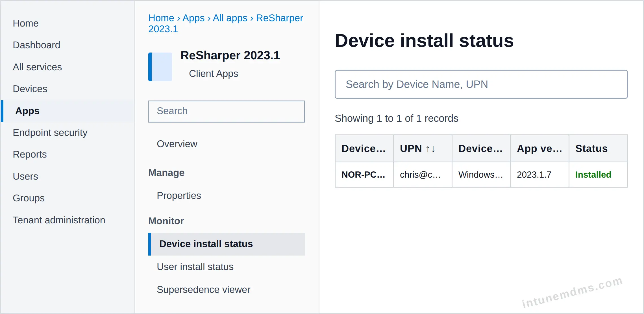This screenshot has width=644, height=314.
Task: Open Dashboard in the sidebar
Action: point(36,45)
